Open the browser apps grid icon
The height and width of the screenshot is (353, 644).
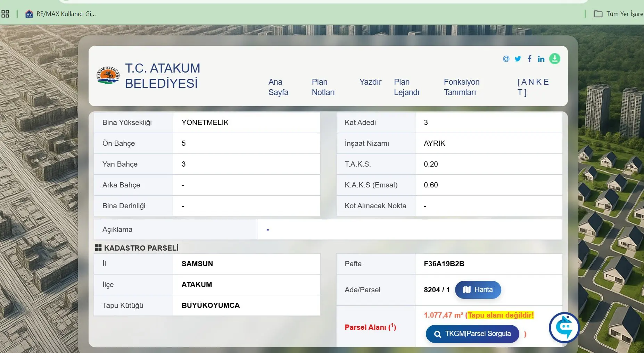pyautogui.click(x=5, y=14)
